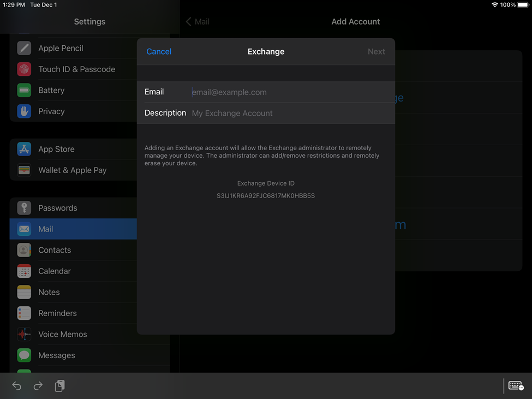Tap the redo arrow in keyboard bar
The width and height of the screenshot is (532, 399).
(38, 386)
